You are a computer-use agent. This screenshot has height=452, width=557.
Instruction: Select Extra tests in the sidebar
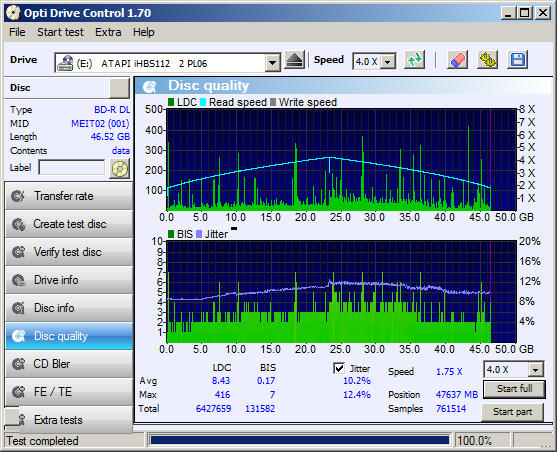[69, 420]
